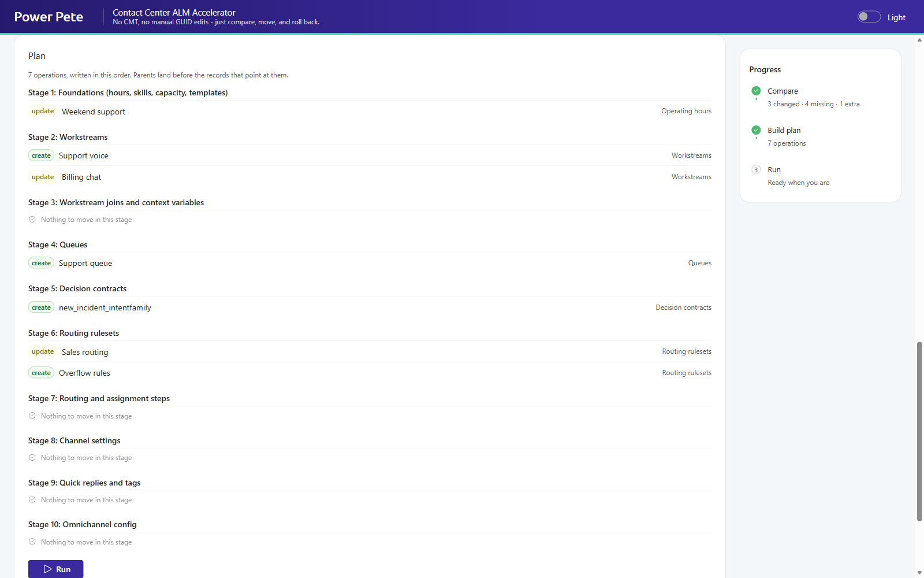The height and width of the screenshot is (578, 924).
Task: Toggle the Light theme switch
Action: tap(869, 17)
